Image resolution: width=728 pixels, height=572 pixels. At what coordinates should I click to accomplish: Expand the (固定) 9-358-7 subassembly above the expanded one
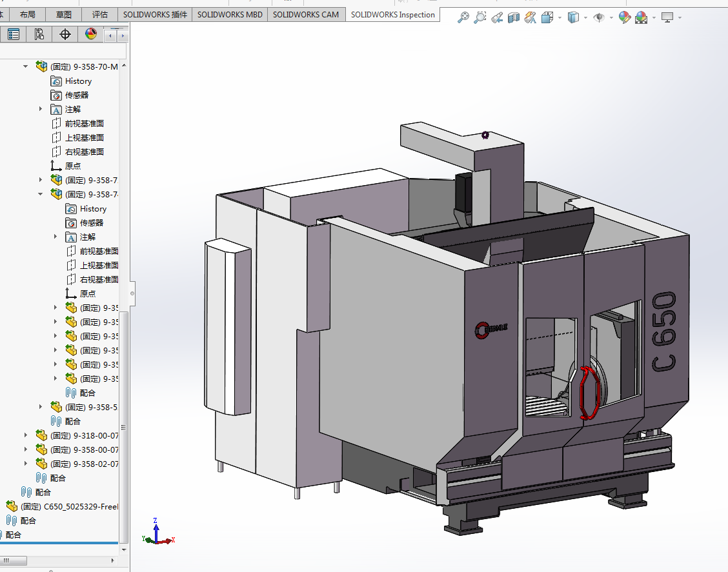pyautogui.click(x=41, y=180)
